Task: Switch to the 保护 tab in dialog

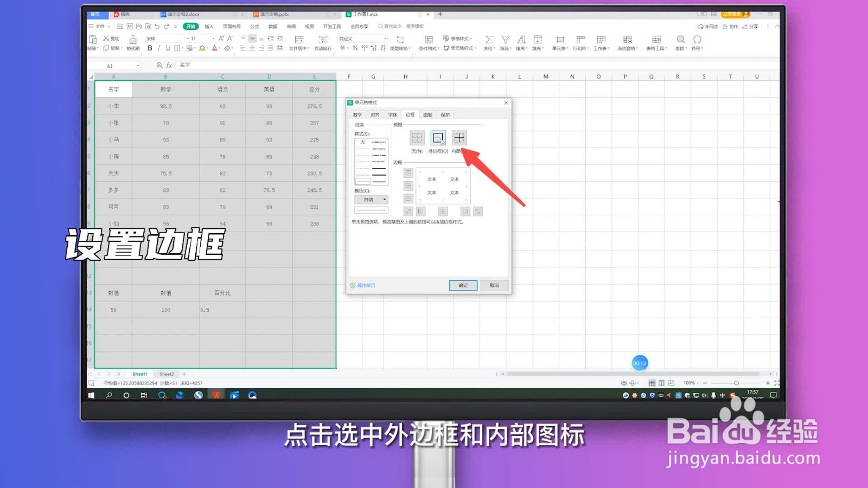Action: click(x=445, y=115)
